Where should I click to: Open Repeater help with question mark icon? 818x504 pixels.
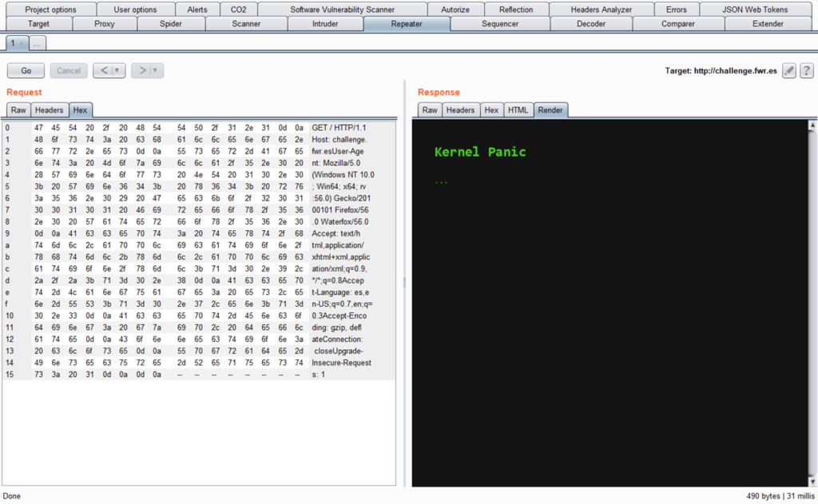(807, 71)
